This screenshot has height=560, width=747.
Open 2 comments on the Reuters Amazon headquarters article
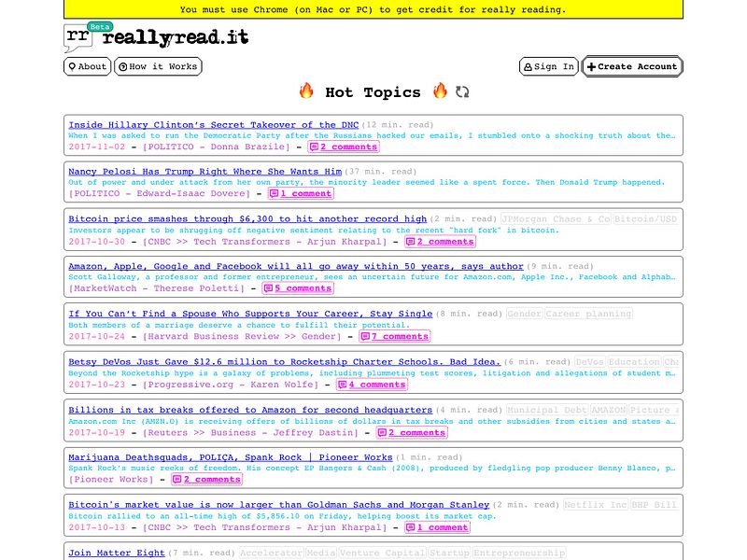pos(412,432)
